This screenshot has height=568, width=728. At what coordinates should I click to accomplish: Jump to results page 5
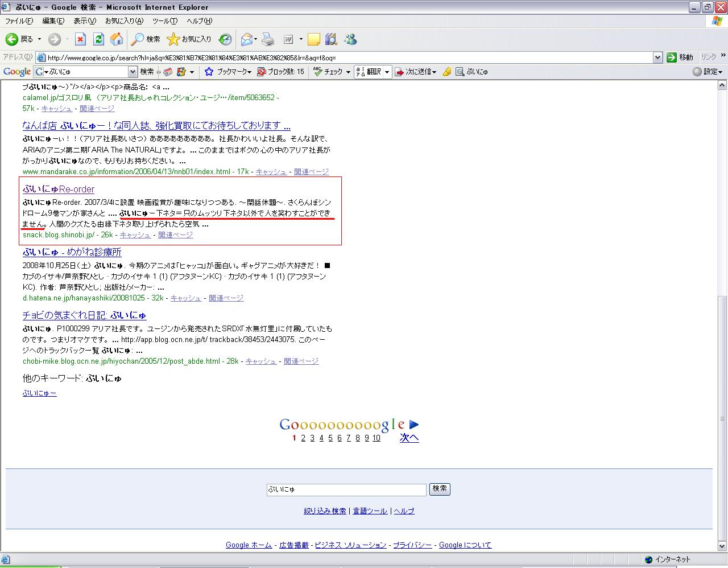[330, 438]
